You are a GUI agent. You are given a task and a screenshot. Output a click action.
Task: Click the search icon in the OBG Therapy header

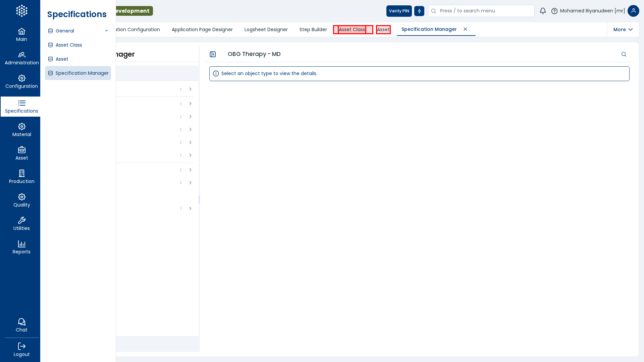(624, 54)
